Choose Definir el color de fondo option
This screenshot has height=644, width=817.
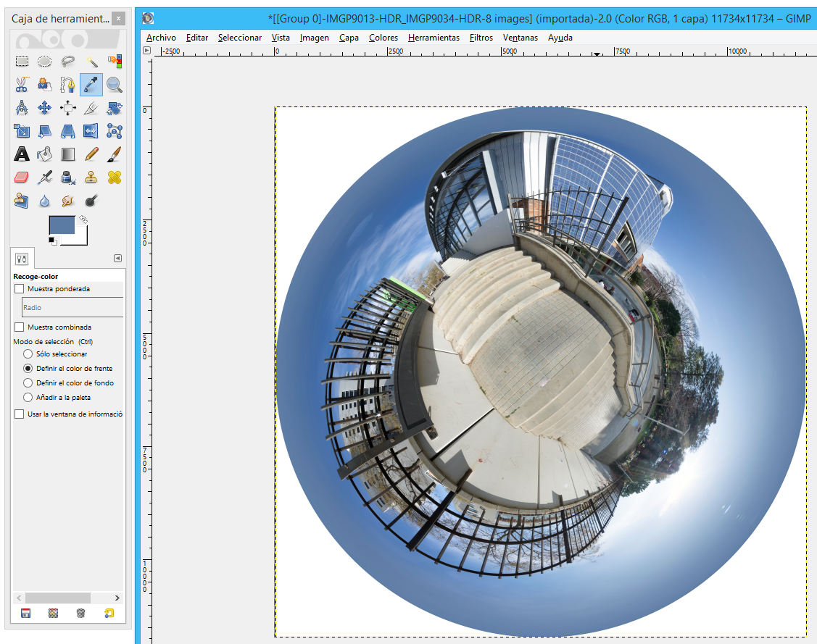click(28, 383)
